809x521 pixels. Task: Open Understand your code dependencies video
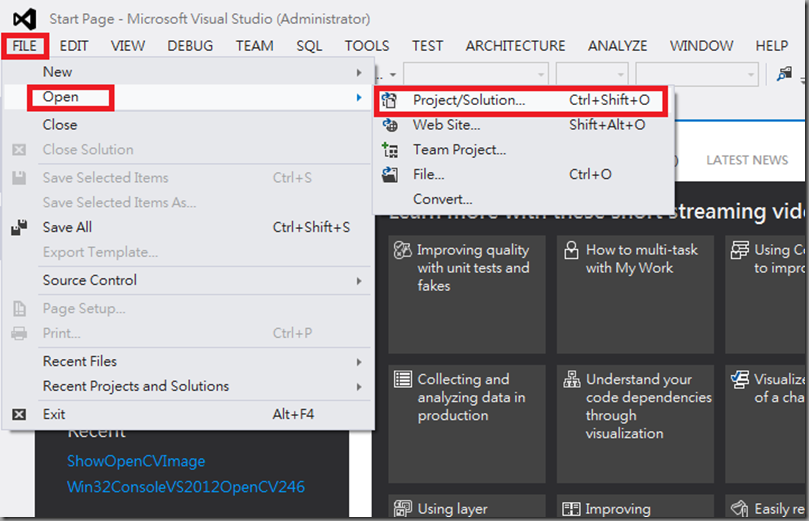pyautogui.click(x=635, y=424)
